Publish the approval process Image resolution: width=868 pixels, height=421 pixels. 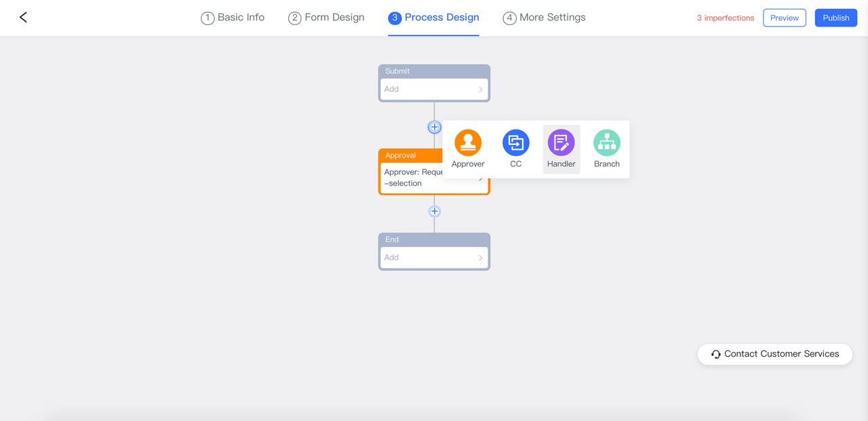(835, 18)
